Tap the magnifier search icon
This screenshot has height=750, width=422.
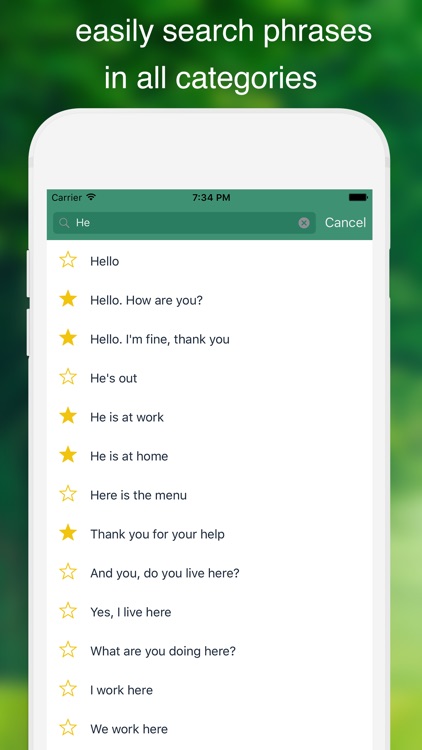[x=64, y=223]
